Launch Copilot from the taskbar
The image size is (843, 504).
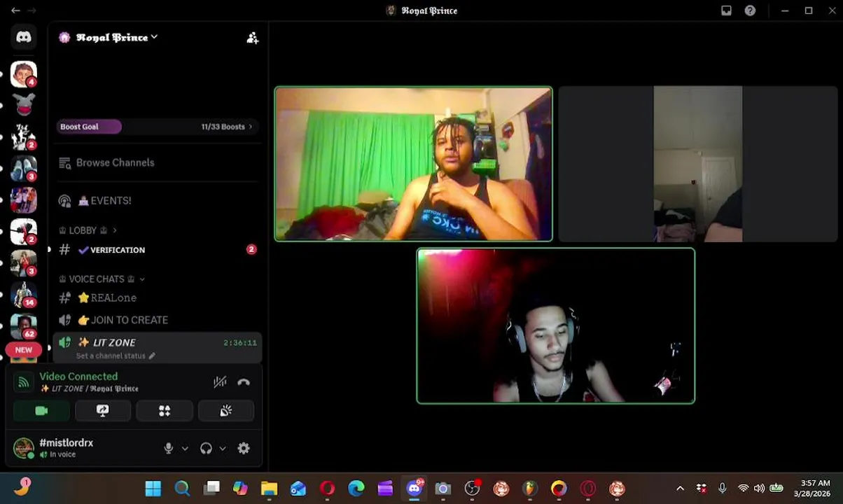click(240, 488)
